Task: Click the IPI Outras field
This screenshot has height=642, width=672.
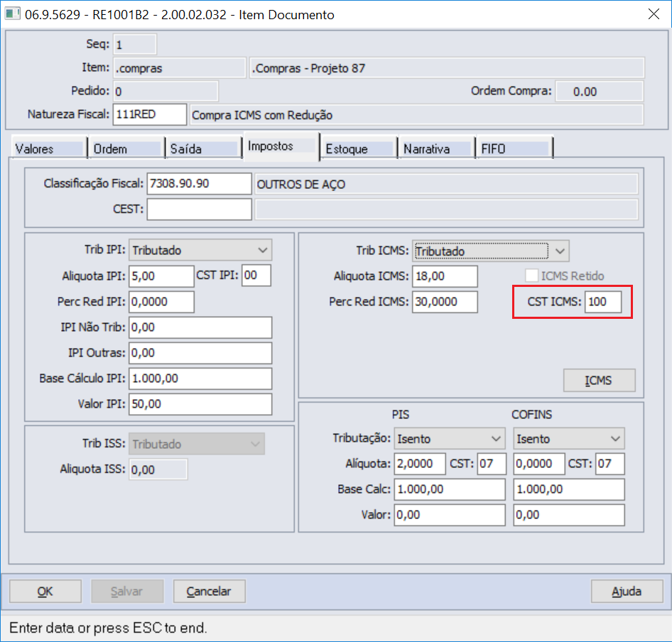Action: pyautogui.click(x=200, y=353)
